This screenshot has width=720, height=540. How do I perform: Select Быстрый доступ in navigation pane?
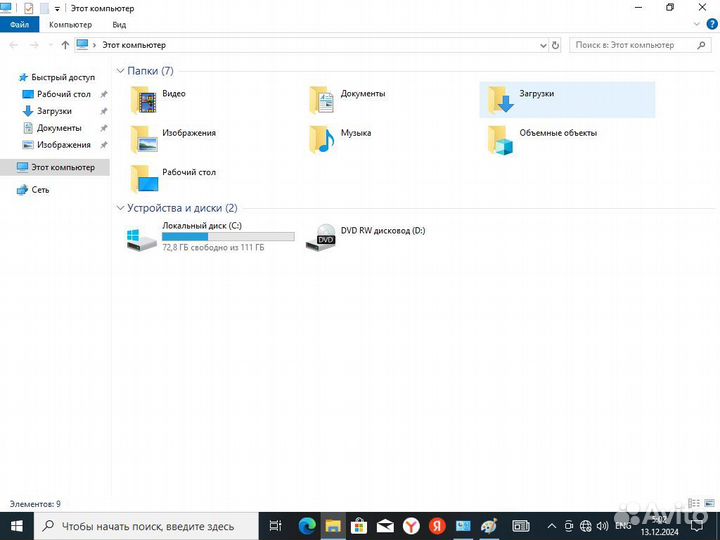[63, 77]
